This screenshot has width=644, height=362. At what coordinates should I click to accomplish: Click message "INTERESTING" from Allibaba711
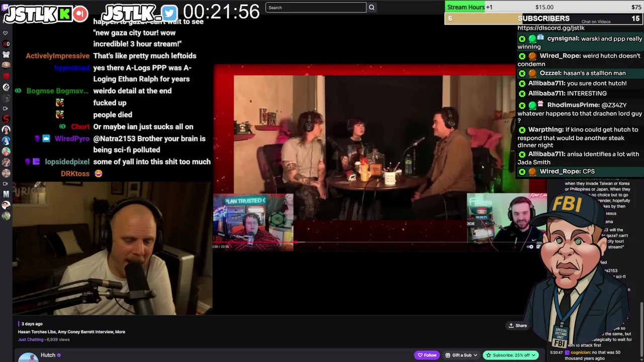pyautogui.click(x=587, y=94)
